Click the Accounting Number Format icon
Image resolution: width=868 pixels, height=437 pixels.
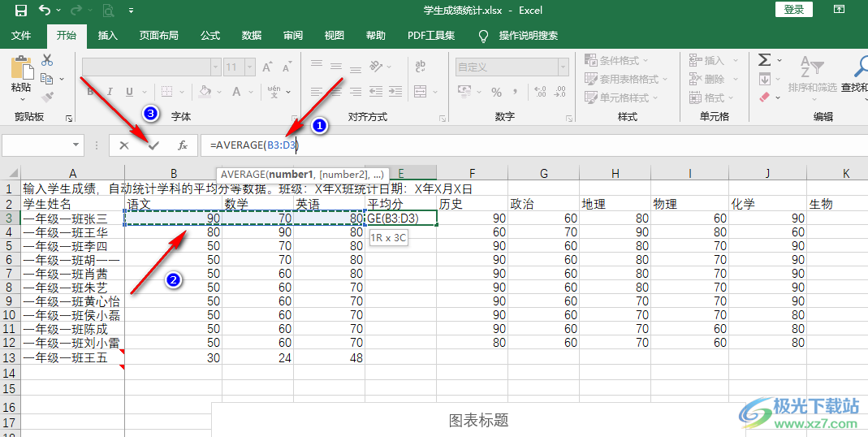pyautogui.click(x=465, y=92)
